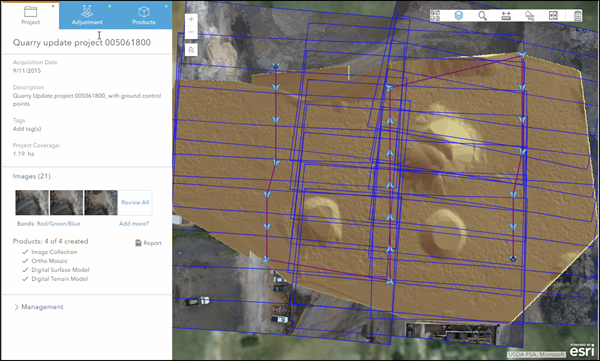Open the Project tab
Screen dimensions: 600x361
[x=31, y=15]
